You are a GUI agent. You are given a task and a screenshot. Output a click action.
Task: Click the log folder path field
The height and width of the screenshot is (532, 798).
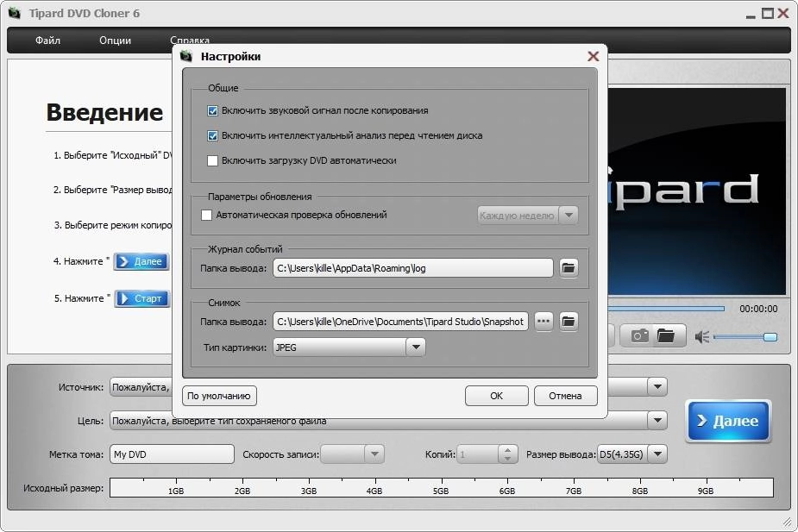coord(412,268)
